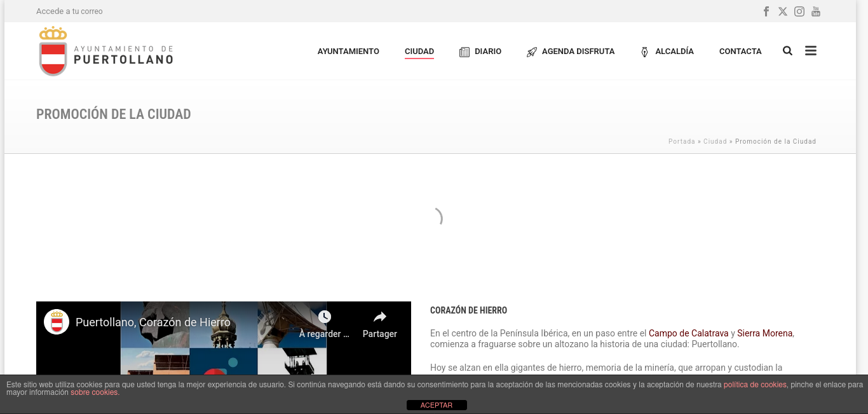This screenshot has height=414, width=868.
Task: Click the channel avatar on the video
Action: point(57,322)
